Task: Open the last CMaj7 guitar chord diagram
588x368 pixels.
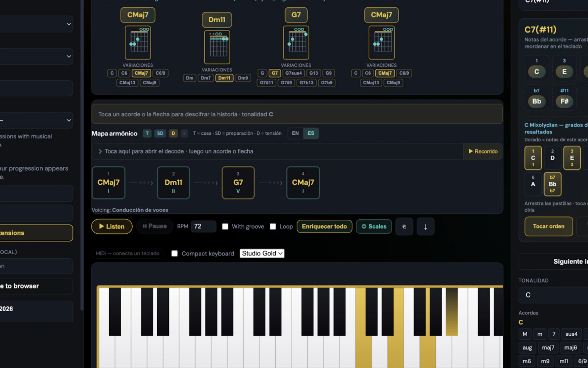Action: point(381,43)
